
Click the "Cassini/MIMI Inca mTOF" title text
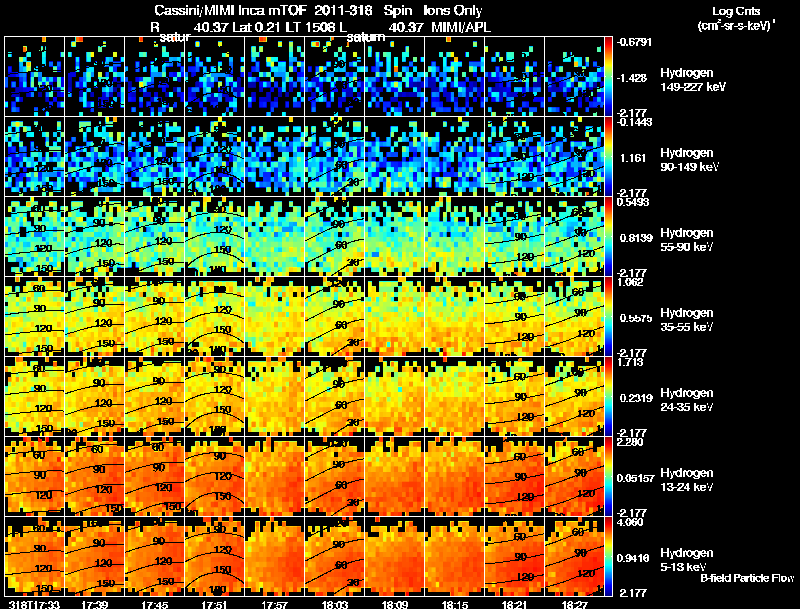click(x=230, y=10)
